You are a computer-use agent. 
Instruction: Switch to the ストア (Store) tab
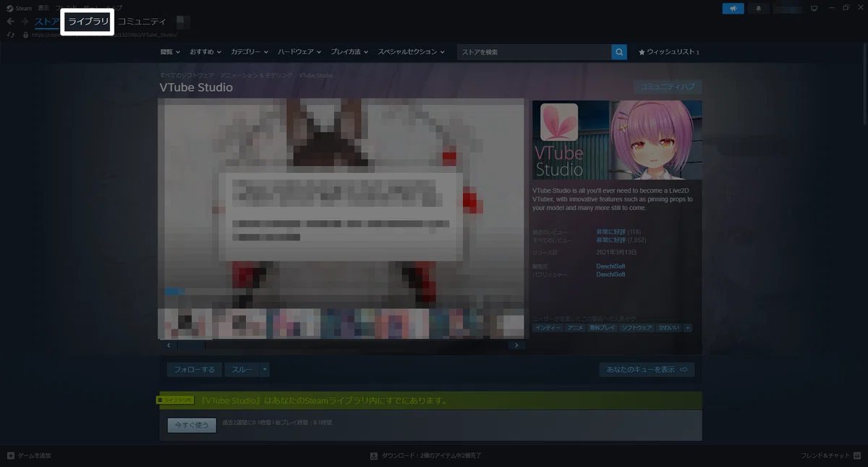coord(47,22)
